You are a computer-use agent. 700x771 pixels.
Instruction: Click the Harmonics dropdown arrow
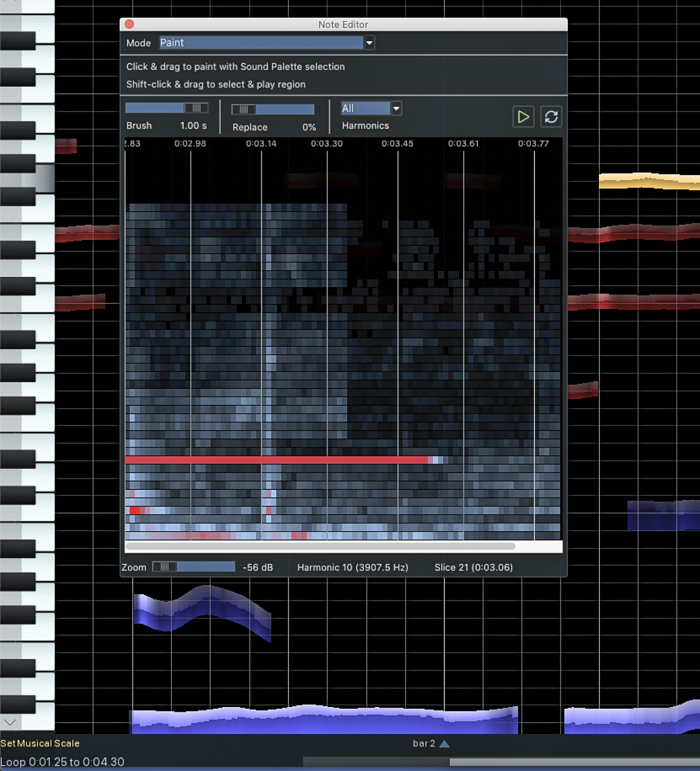click(x=395, y=108)
